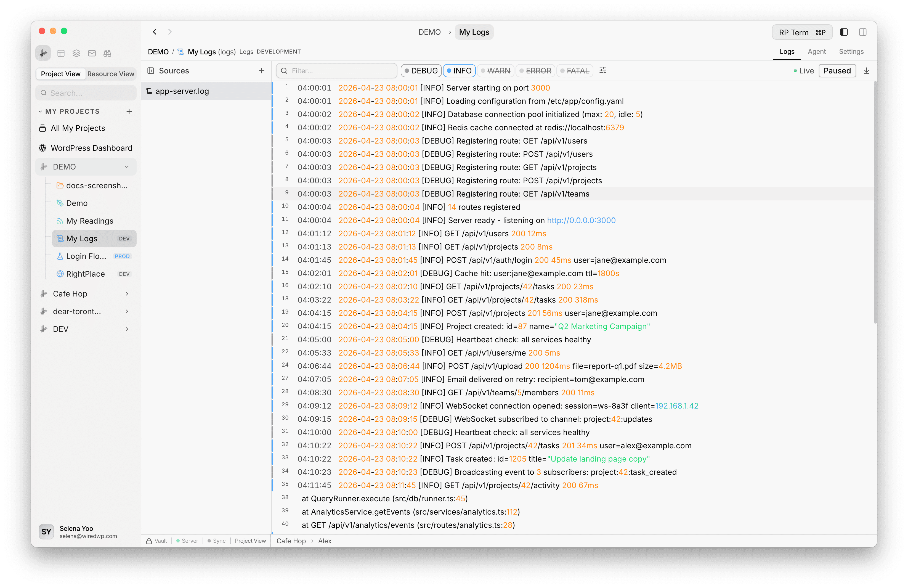The height and width of the screenshot is (588, 908).
Task: Click the My Readings feed icon
Action: coord(60,221)
